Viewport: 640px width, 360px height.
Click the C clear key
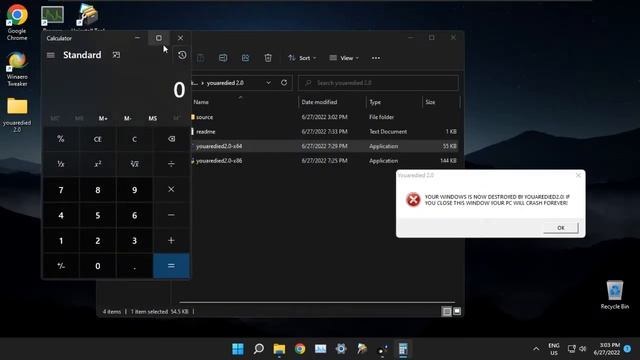coord(134,139)
